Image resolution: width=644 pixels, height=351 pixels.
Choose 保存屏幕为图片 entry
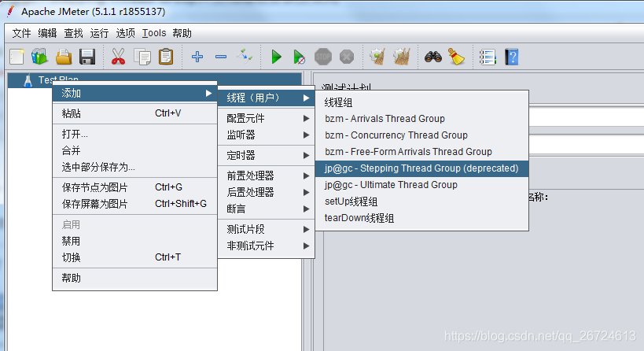[x=134, y=204]
